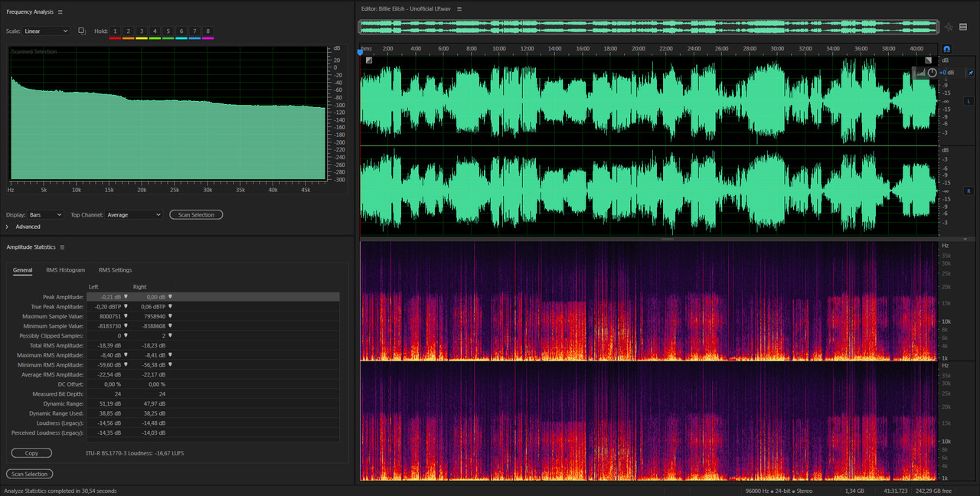980x496 pixels.
Task: Click the blue playhead marker at start
Action: (360, 52)
